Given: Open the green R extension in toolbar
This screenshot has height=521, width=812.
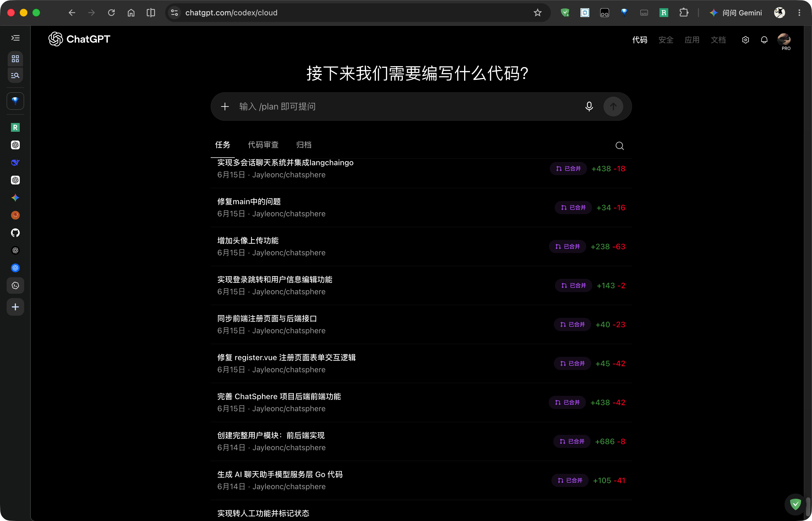Looking at the screenshot, I should 664,13.
